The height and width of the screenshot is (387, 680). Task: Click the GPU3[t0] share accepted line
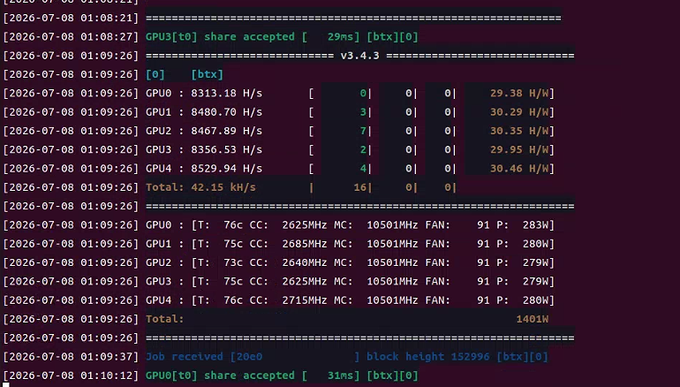pos(282,37)
